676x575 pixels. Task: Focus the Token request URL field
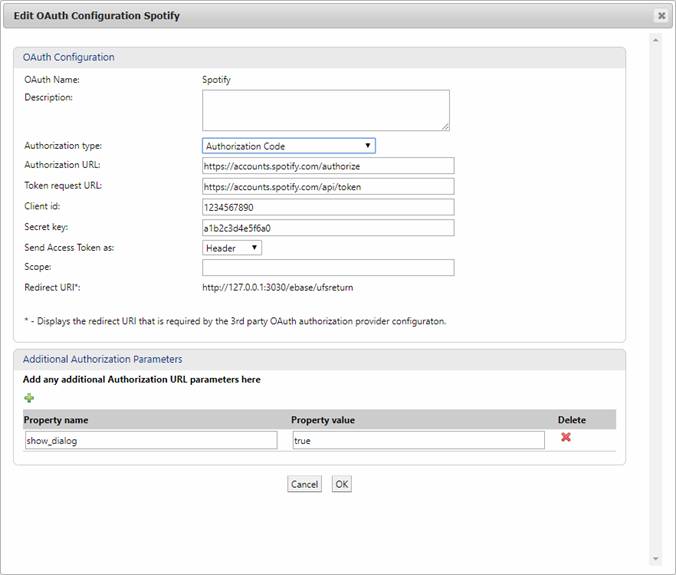click(x=328, y=186)
